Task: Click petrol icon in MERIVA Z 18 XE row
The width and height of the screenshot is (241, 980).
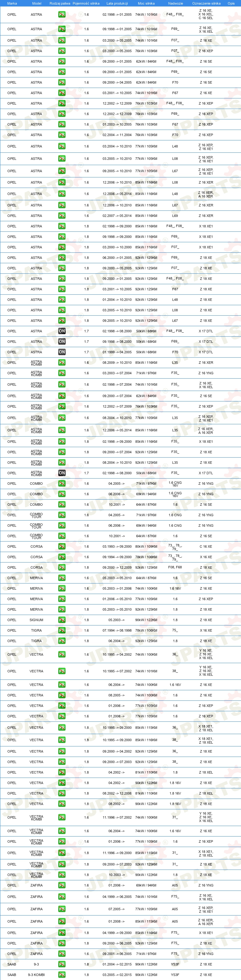Action: 62,609
